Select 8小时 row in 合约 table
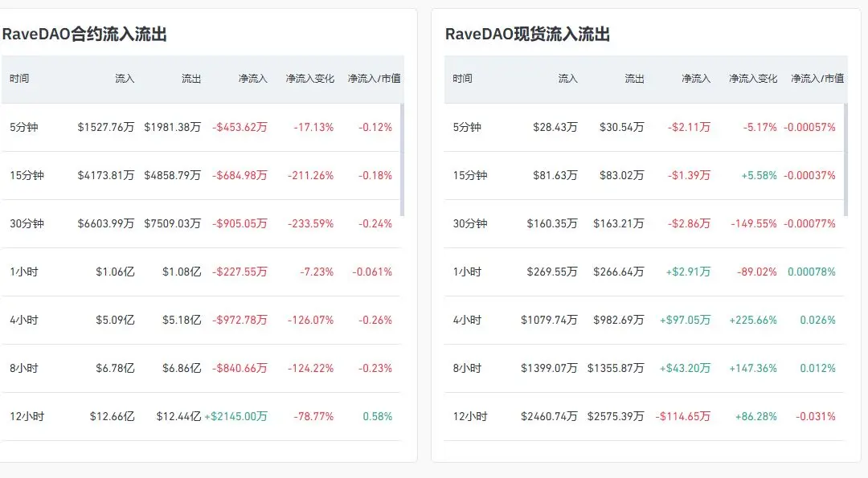The width and height of the screenshot is (868, 478). (x=201, y=368)
